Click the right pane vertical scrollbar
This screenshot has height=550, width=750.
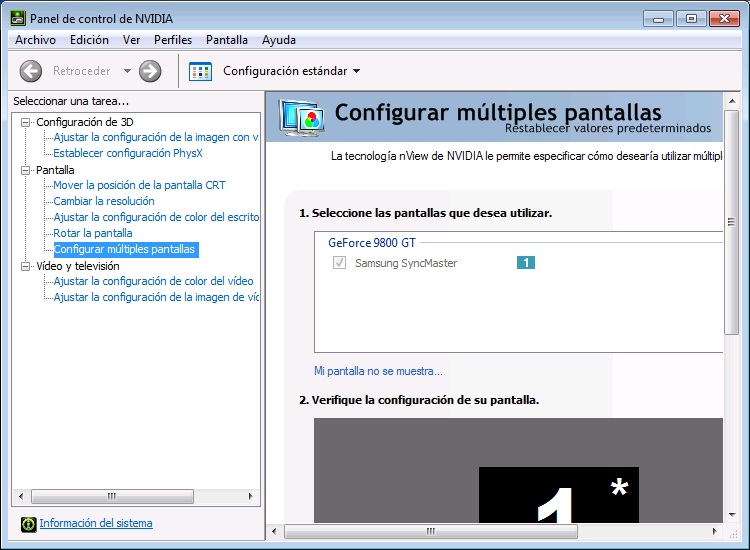click(731, 250)
